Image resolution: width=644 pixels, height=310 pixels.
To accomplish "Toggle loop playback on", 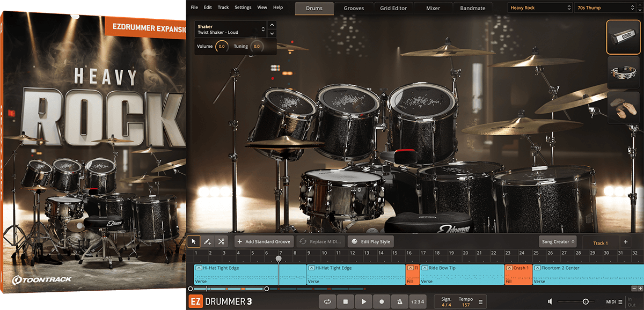I will 327,302.
